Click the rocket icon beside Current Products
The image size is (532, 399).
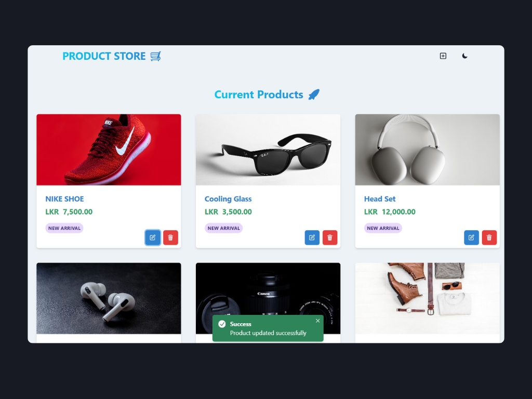pos(314,95)
